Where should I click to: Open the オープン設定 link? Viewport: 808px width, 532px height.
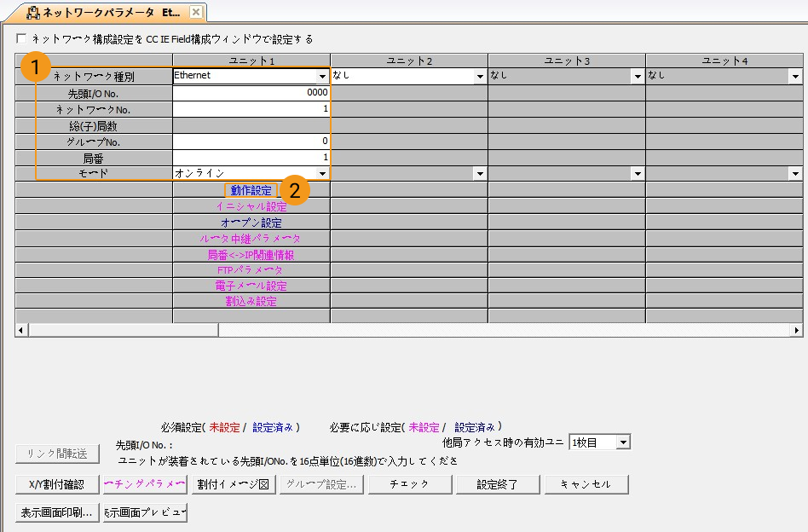click(x=251, y=223)
